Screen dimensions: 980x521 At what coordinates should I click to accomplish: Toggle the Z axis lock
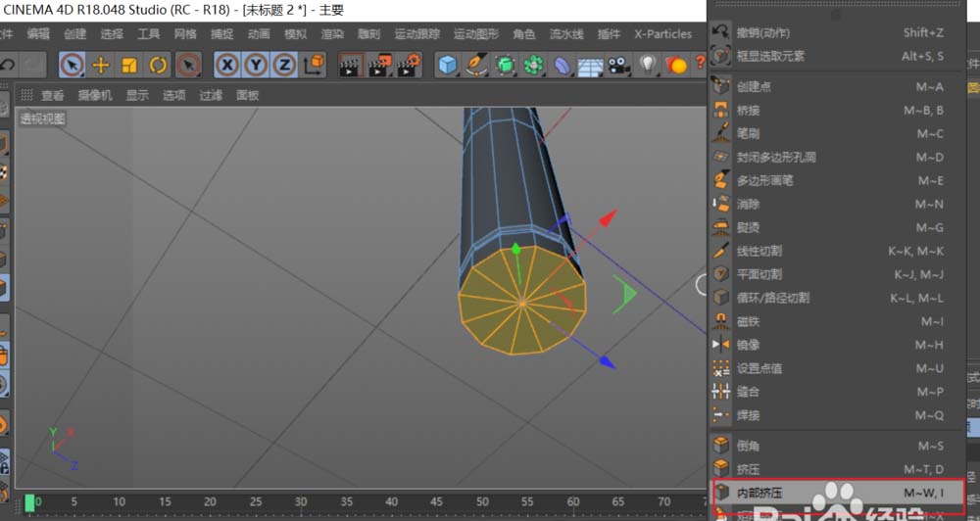284,65
